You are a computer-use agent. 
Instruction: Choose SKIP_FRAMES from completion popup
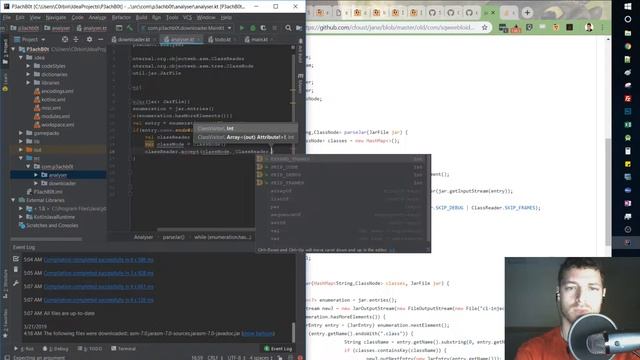pos(343,183)
